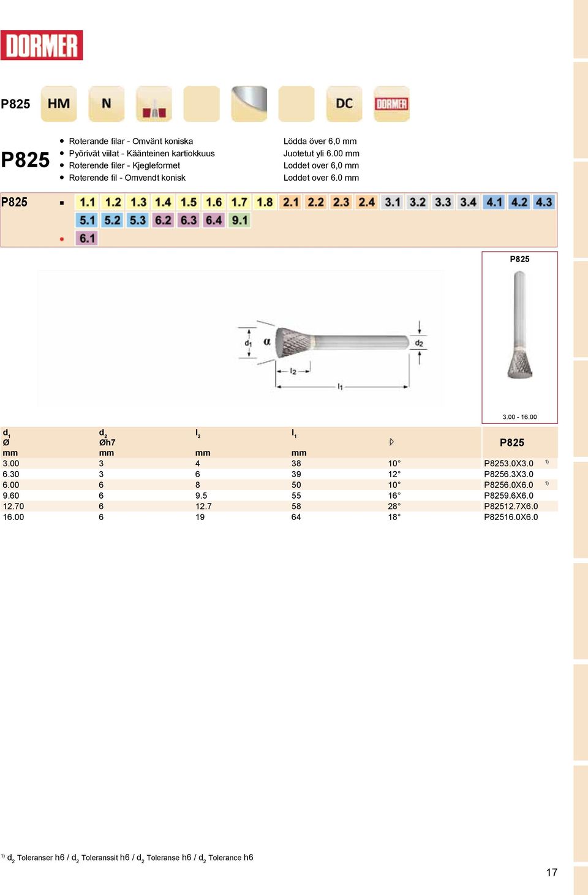
Task: Choose the orange 2.1 material tile
Action: pos(291,202)
